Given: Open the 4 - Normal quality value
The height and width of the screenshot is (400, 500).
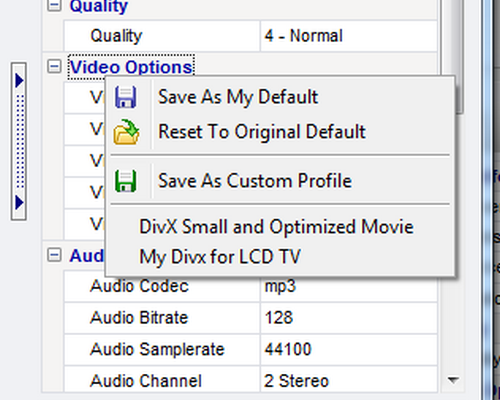Looking at the screenshot, I should pos(349,36).
